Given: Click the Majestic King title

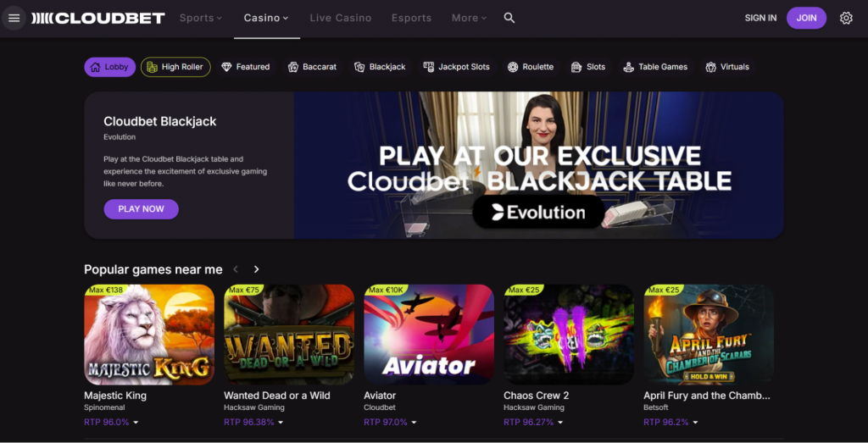Looking at the screenshot, I should pos(115,396).
